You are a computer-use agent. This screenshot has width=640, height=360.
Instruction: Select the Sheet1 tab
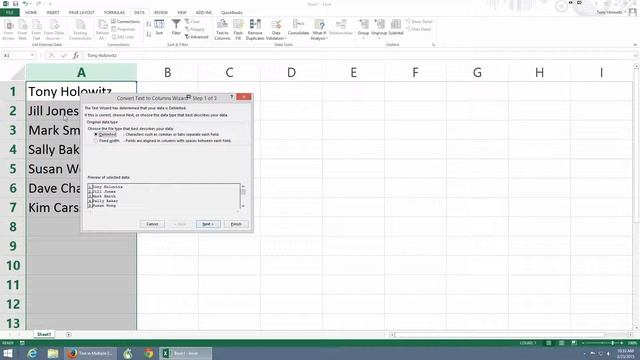click(44, 334)
